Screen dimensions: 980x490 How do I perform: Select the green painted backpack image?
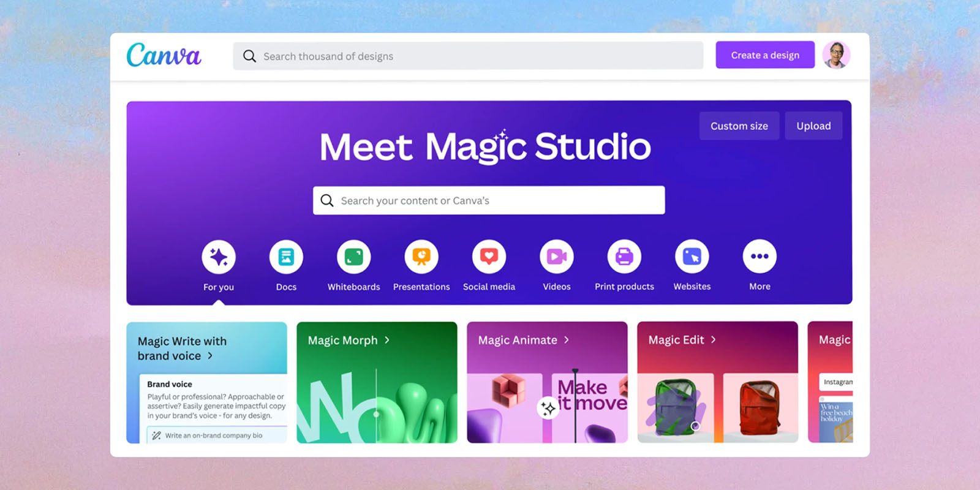click(676, 407)
